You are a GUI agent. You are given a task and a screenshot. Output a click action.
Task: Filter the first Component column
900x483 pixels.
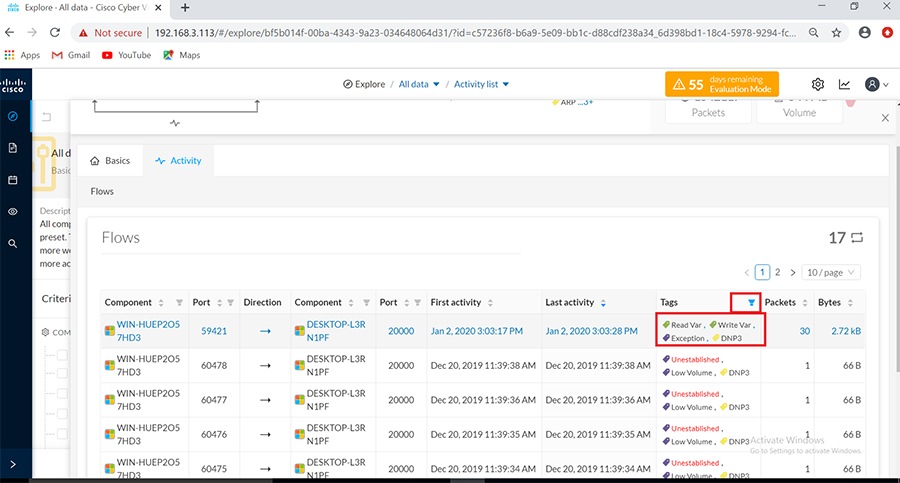coord(179,303)
